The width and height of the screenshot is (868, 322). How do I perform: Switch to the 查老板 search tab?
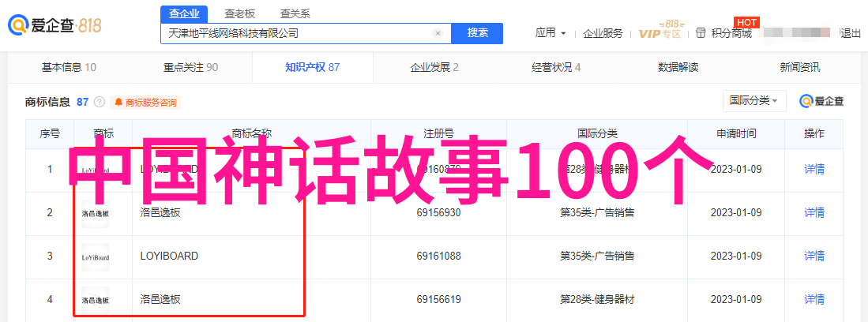[x=239, y=14]
